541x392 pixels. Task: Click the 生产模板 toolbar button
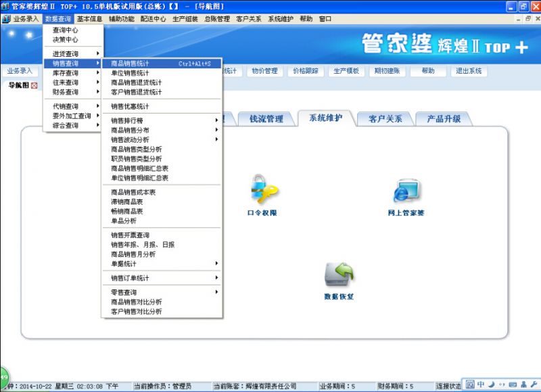(x=346, y=71)
